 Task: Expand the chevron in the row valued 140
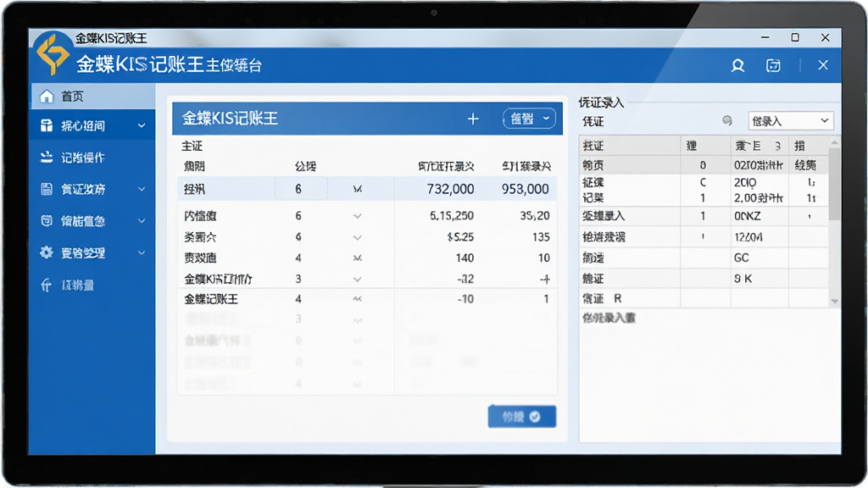[x=358, y=258]
